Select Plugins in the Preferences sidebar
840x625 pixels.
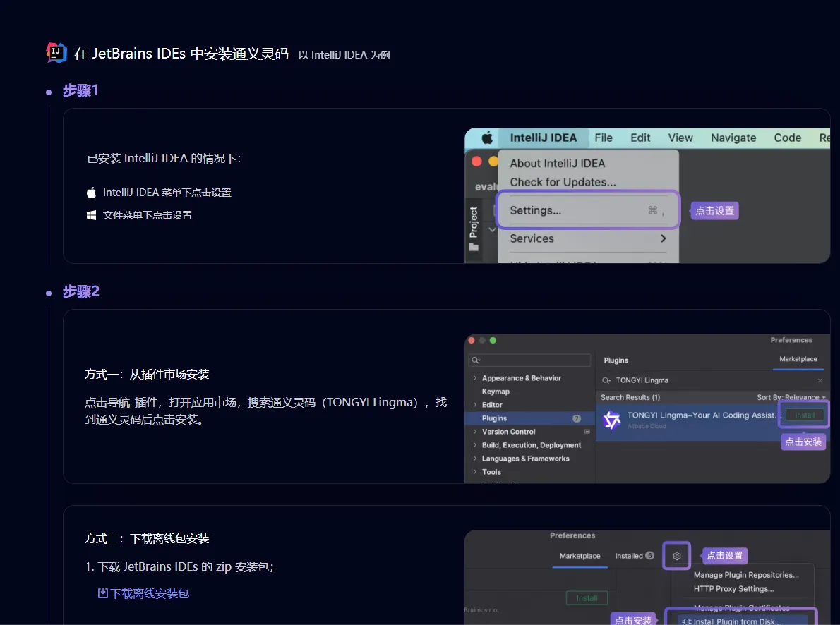pos(530,418)
